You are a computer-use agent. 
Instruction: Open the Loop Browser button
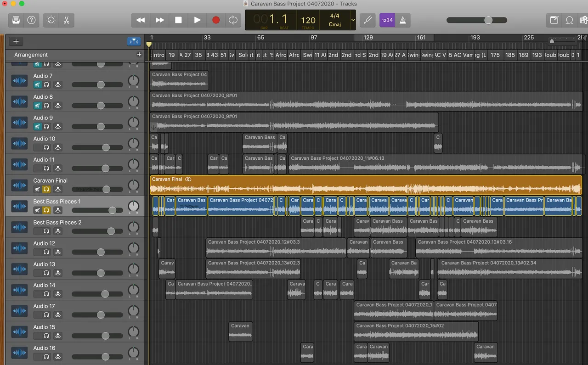point(570,20)
